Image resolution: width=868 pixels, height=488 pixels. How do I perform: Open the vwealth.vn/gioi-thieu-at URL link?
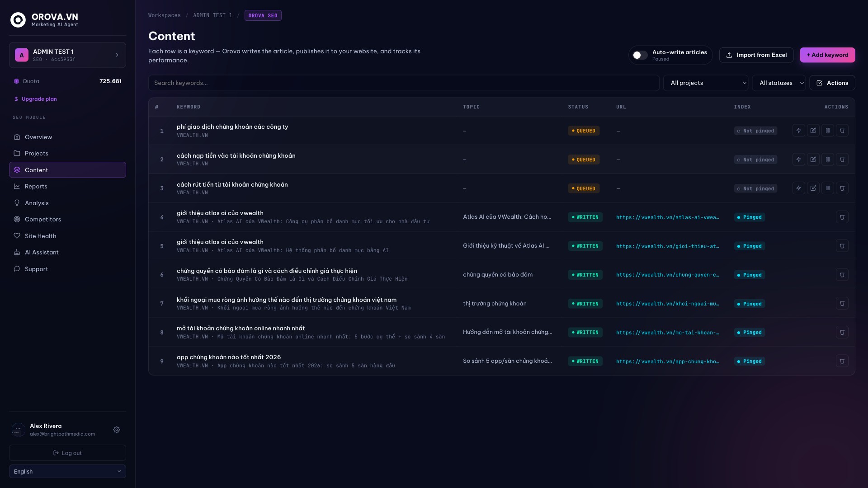pyautogui.click(x=667, y=246)
